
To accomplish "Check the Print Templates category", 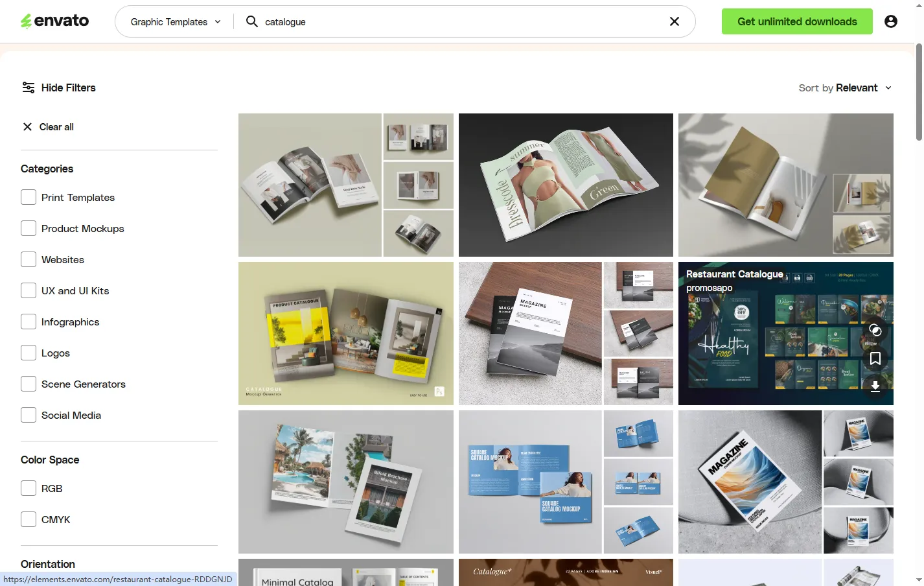I will tap(29, 197).
